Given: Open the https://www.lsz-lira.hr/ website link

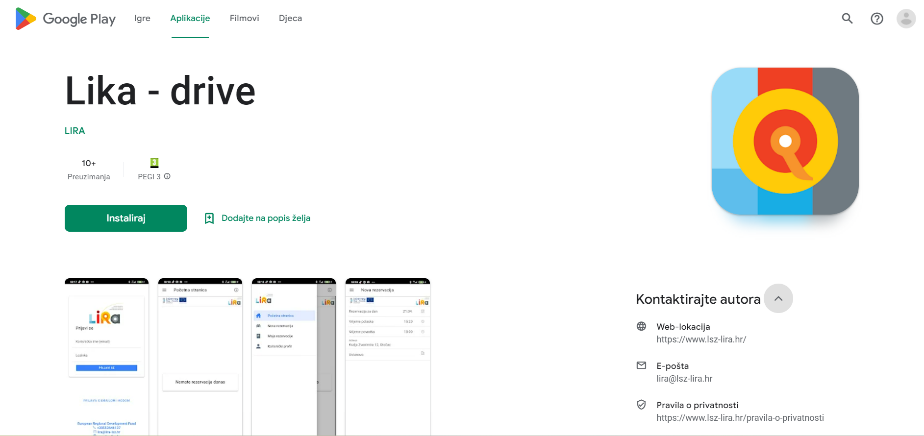Looking at the screenshot, I should 701,339.
